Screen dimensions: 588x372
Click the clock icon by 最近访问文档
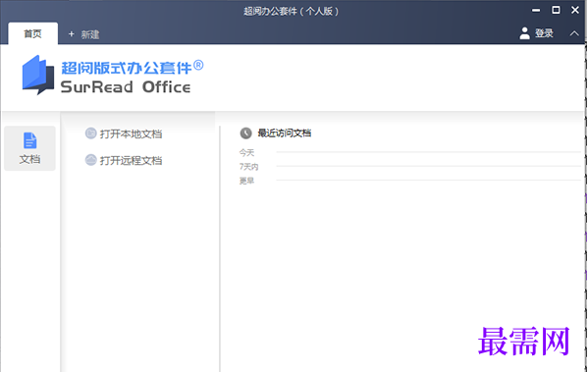tap(245, 133)
